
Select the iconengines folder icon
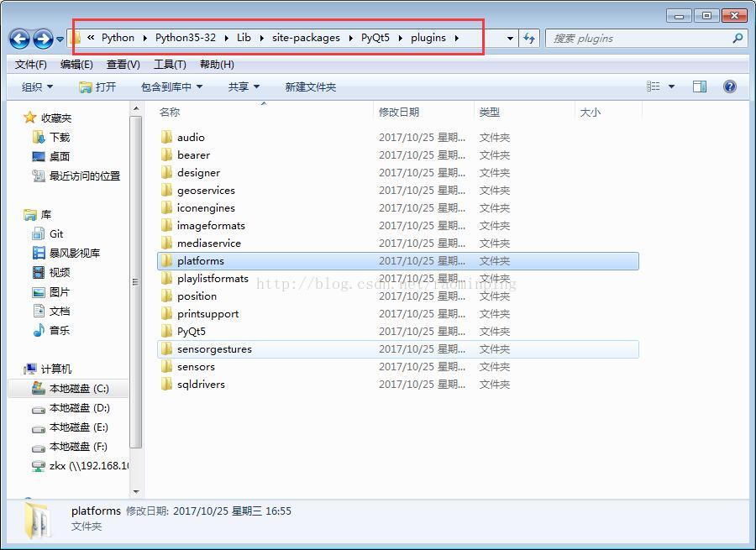click(x=166, y=207)
